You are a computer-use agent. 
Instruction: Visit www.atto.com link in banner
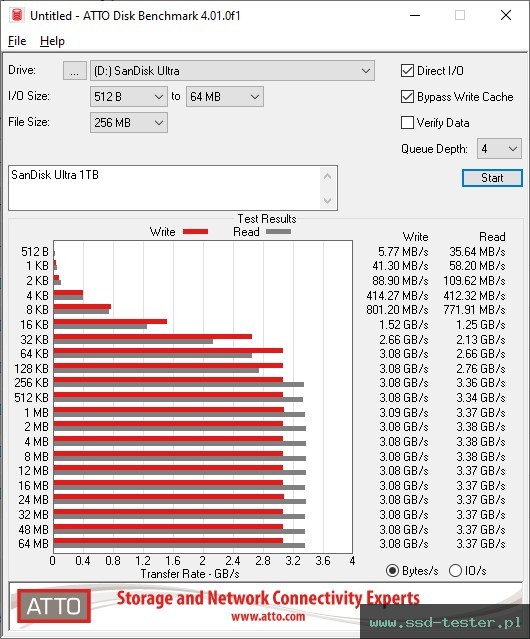(x=268, y=616)
